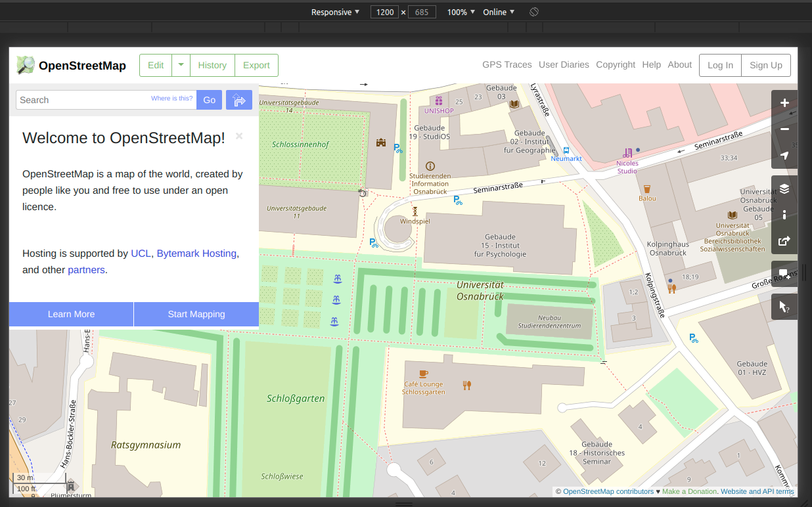Open Copyright in the top navigation

click(616, 64)
